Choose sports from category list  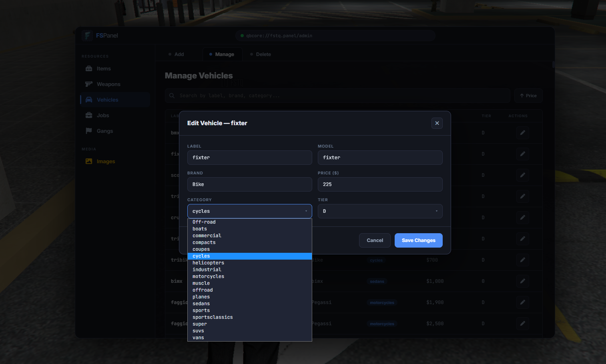pos(250,310)
